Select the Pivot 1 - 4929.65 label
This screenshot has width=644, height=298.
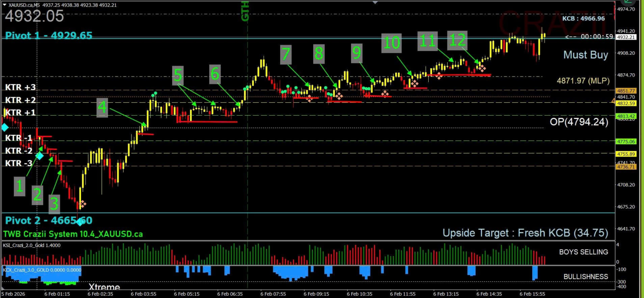(49, 35)
